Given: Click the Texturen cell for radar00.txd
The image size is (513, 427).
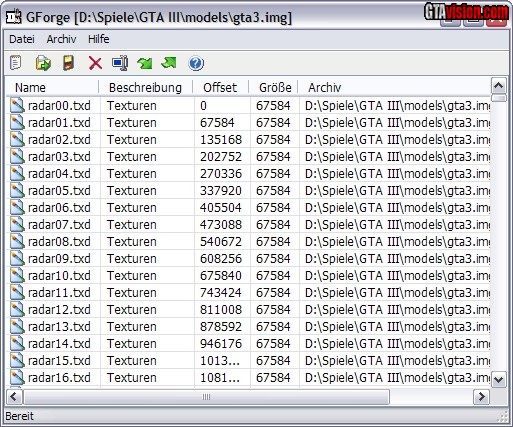Looking at the screenshot, I should pos(132,106).
